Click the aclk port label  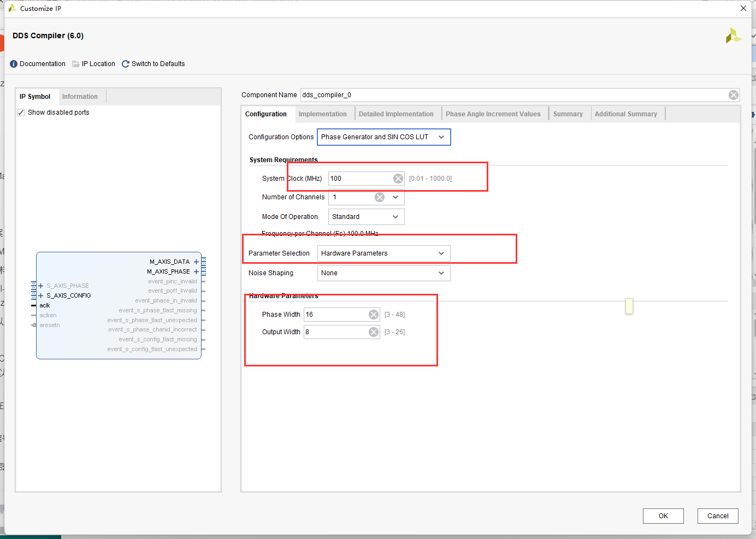click(45, 306)
